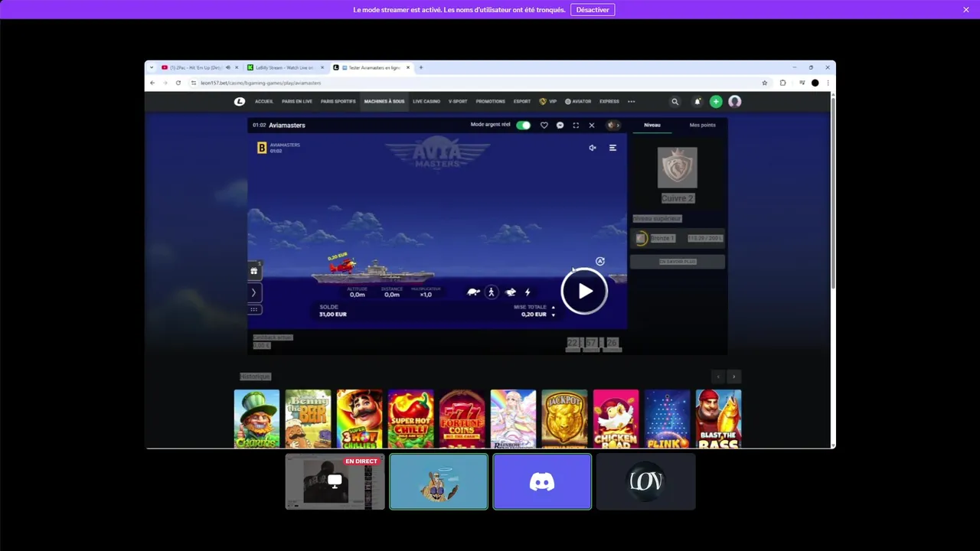980x551 pixels.
Task: Open the EXPRESS page
Action: click(609, 101)
